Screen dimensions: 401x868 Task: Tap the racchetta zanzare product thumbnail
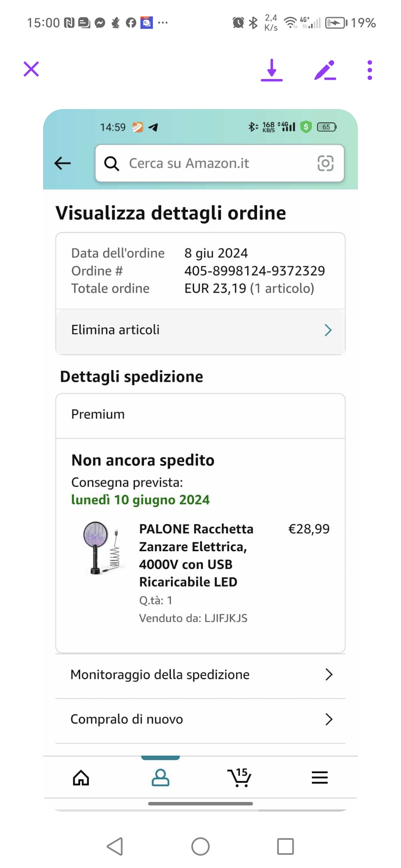tap(102, 548)
